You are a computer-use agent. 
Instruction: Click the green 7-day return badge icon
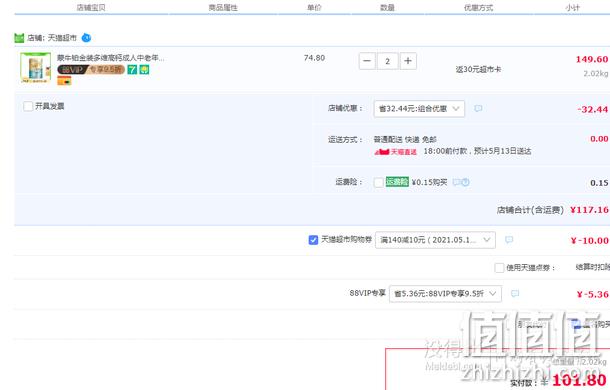[x=132, y=70]
